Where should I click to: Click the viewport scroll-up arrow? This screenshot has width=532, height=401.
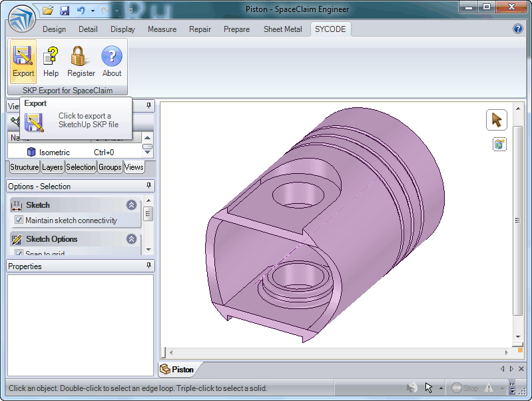pos(518,109)
